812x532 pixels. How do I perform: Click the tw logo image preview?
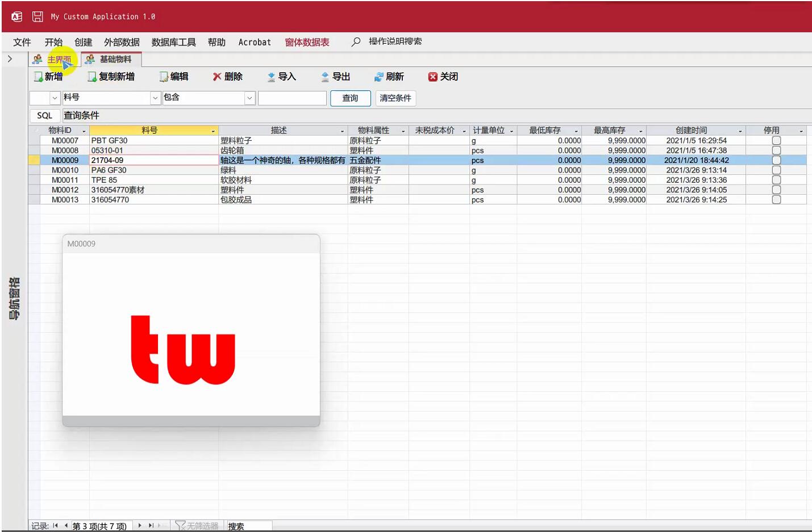pyautogui.click(x=183, y=350)
